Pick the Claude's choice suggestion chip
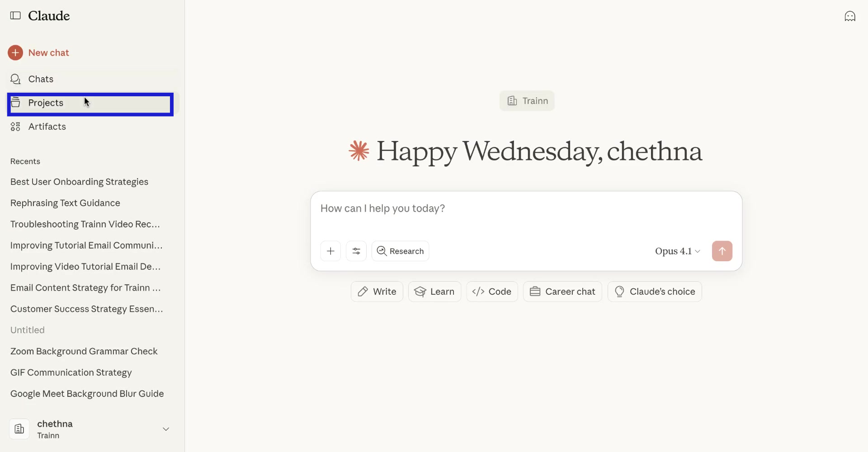 [x=655, y=292]
